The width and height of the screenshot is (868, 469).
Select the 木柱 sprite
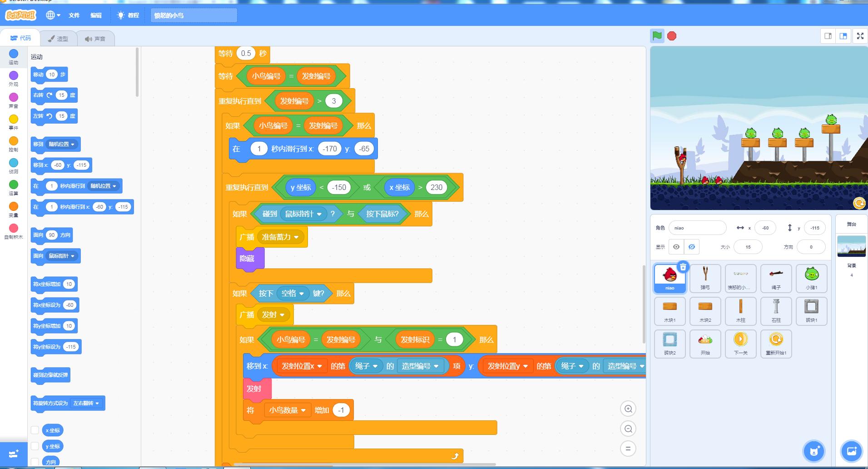click(x=741, y=311)
